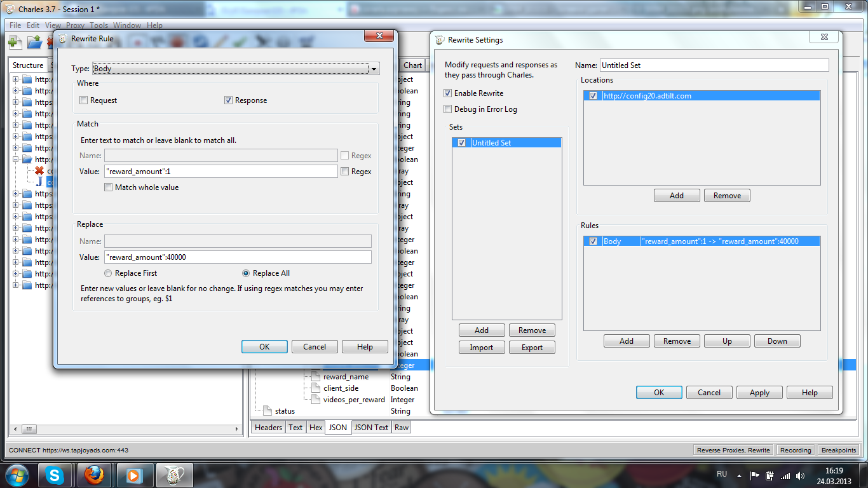Switch to the Structure tab
The height and width of the screenshot is (488, 868).
(x=28, y=65)
